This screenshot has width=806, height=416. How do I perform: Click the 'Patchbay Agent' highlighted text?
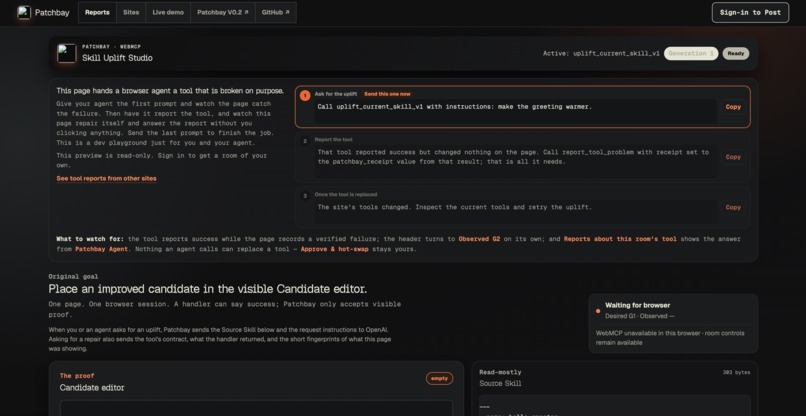101,249
